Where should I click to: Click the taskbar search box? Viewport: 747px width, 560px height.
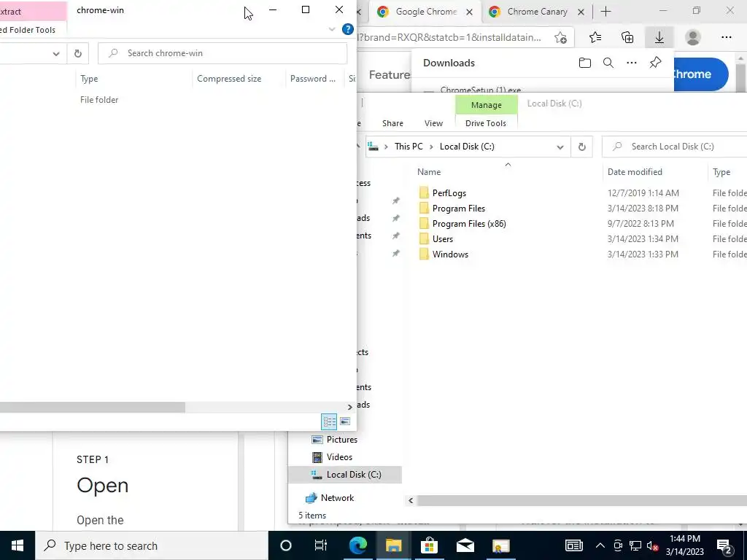(x=152, y=545)
